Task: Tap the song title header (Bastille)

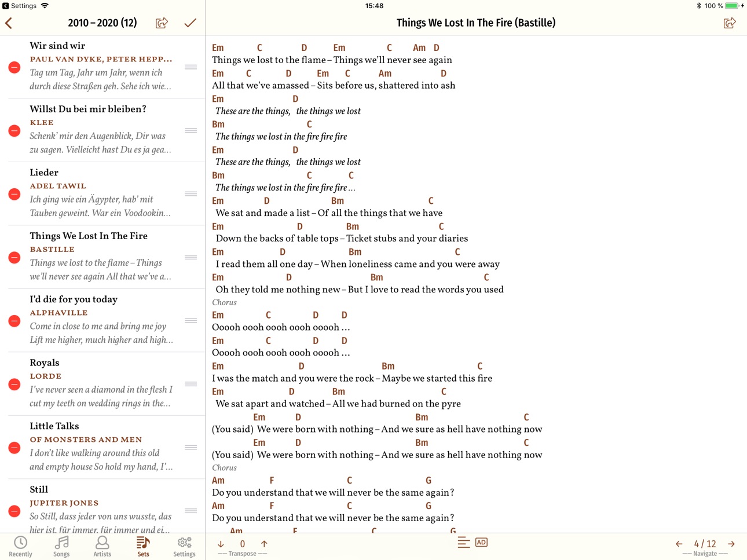Action: (476, 23)
